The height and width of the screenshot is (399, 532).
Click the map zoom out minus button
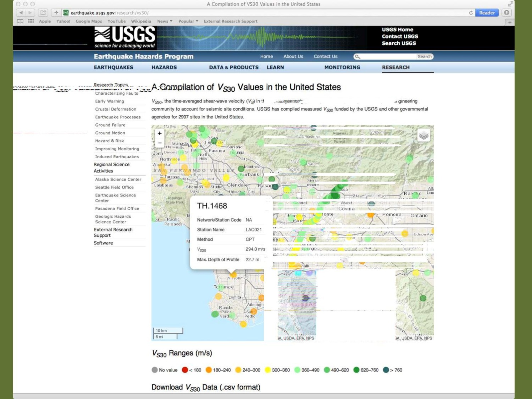tap(160, 143)
